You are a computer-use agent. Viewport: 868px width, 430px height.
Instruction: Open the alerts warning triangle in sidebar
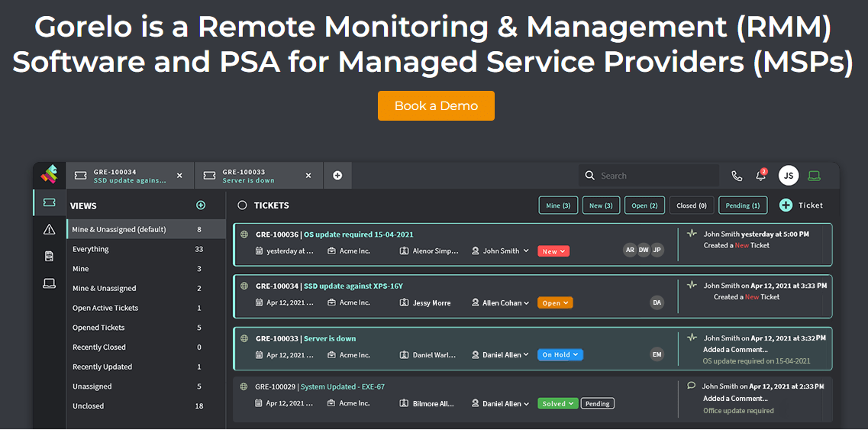point(50,229)
